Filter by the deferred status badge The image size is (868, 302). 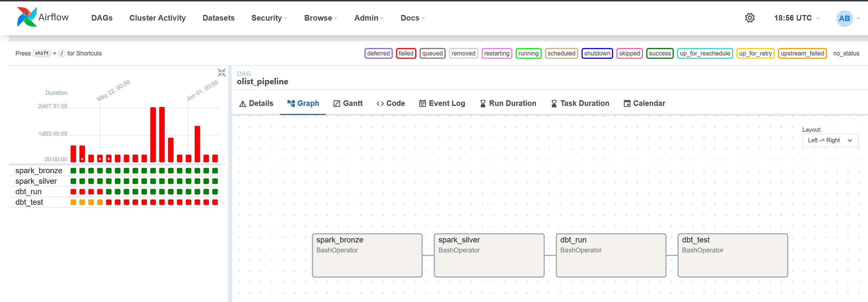point(378,53)
